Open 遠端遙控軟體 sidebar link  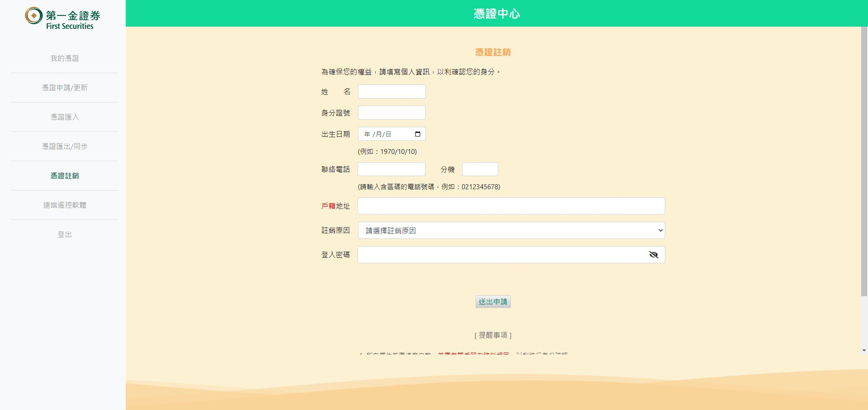click(x=65, y=205)
